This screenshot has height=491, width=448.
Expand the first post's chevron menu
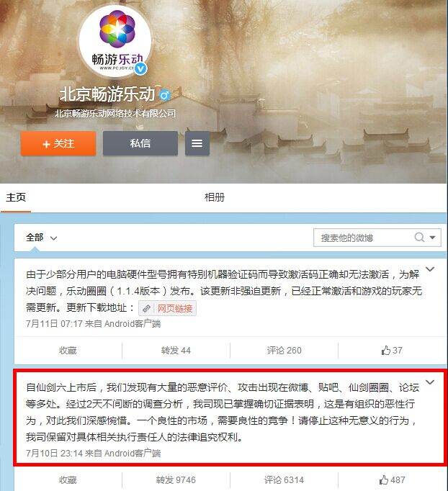point(430,269)
